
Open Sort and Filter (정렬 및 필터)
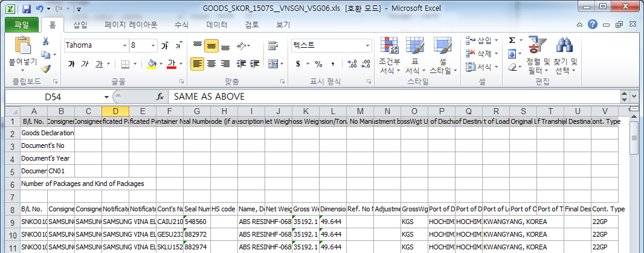pos(538,55)
